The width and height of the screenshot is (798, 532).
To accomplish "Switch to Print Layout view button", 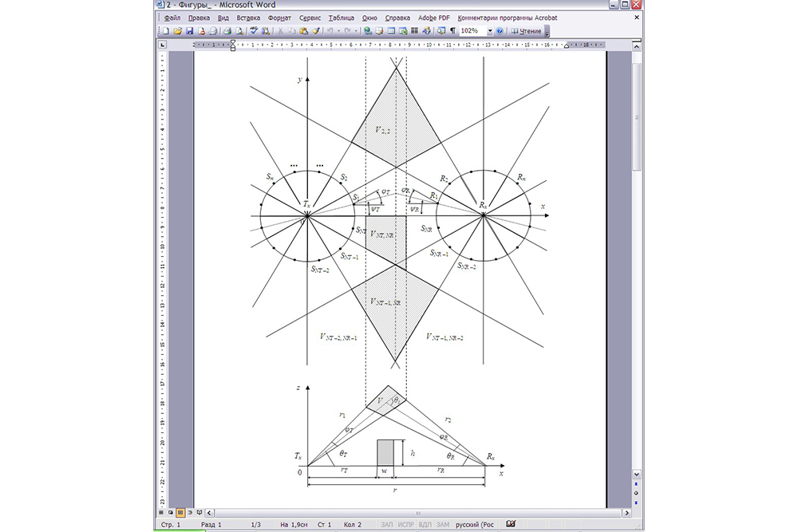I will 180,512.
